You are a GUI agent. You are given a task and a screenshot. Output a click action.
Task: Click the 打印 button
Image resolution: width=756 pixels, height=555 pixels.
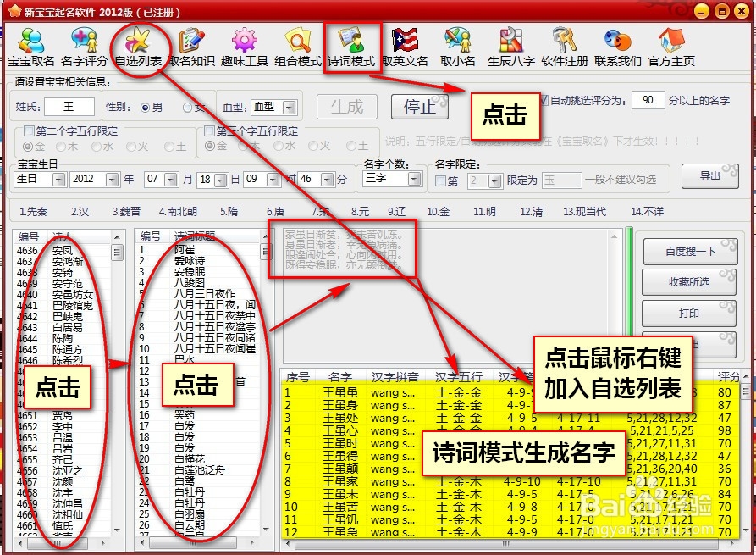(689, 314)
